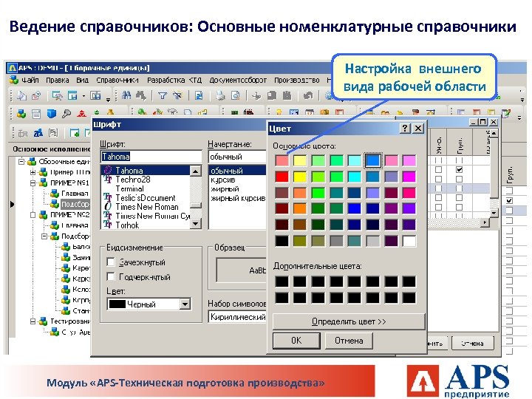The width and height of the screenshot is (532, 399).
Task: Open the Документооборот menu
Action: click(238, 81)
